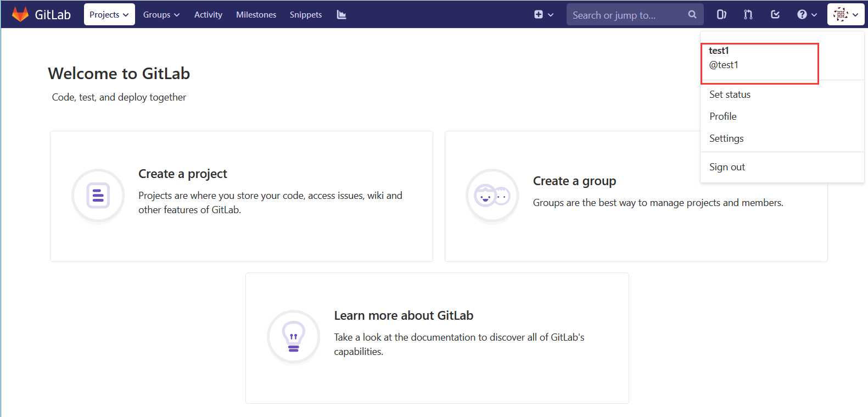Open the Milestones page
This screenshot has width=868, height=417.
[x=256, y=14]
